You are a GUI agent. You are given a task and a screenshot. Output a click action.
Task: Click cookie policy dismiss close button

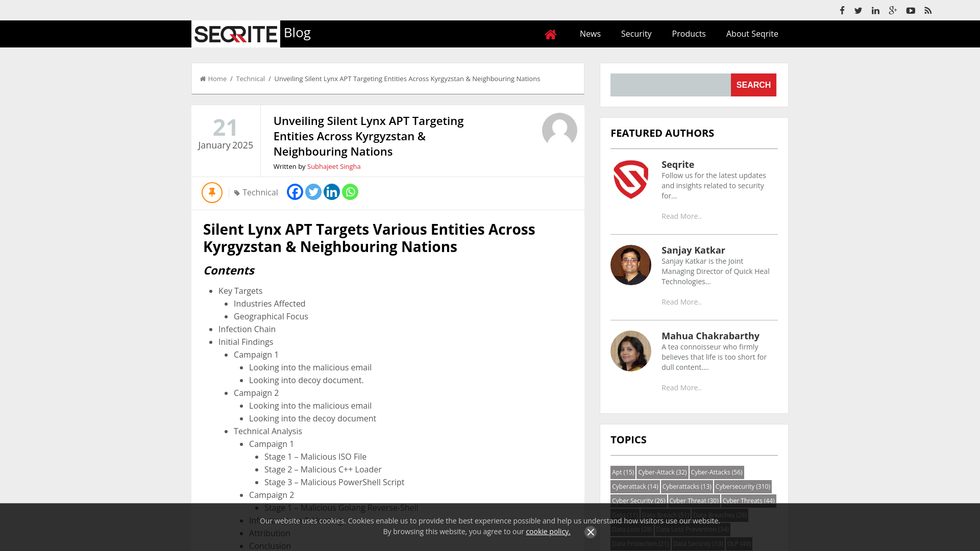[x=590, y=532]
